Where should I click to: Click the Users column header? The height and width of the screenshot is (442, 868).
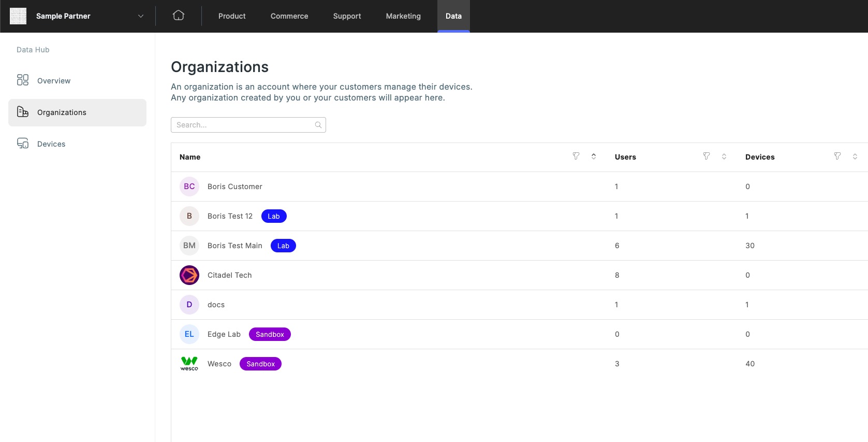click(x=625, y=157)
